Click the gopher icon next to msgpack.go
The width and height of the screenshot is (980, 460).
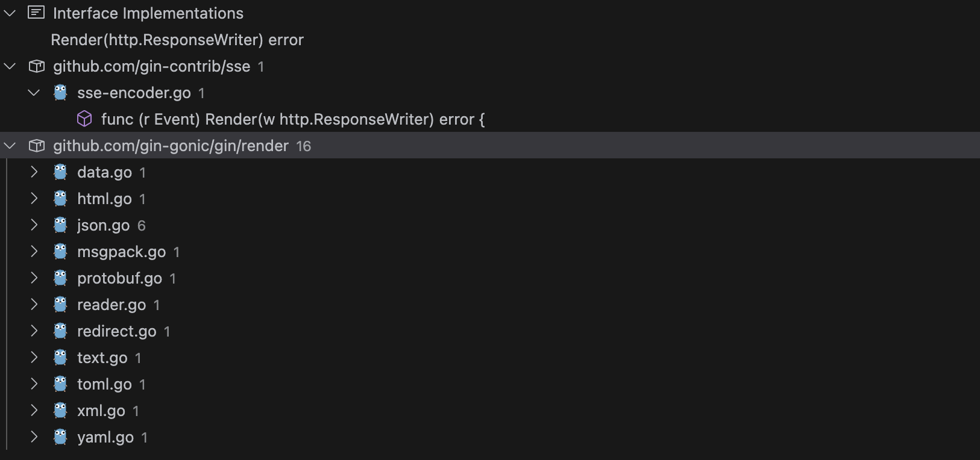pos(60,252)
